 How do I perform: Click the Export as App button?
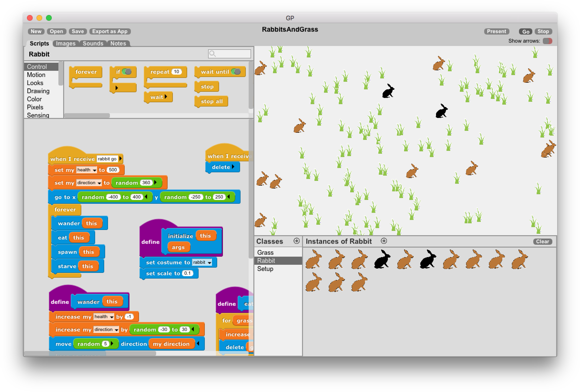(x=110, y=31)
